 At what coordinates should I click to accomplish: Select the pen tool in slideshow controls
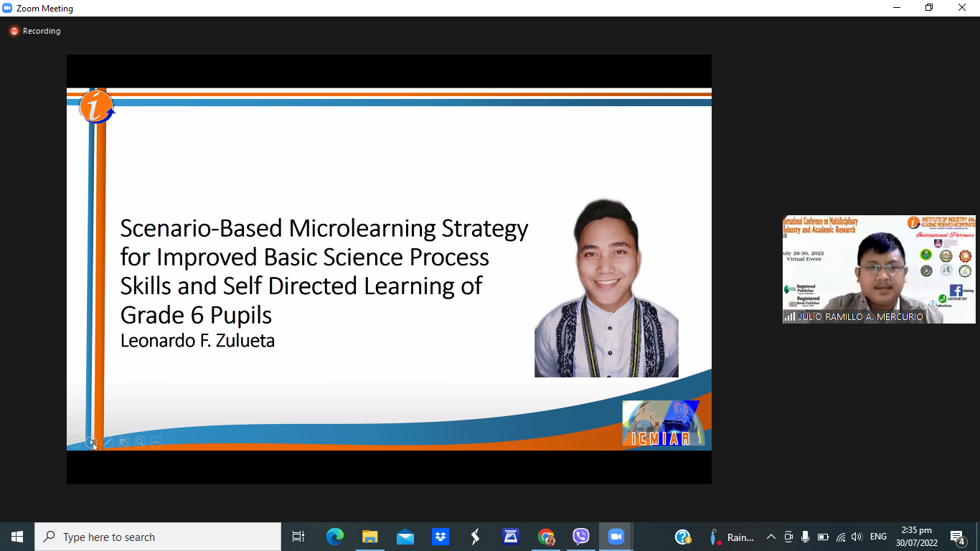(x=108, y=443)
